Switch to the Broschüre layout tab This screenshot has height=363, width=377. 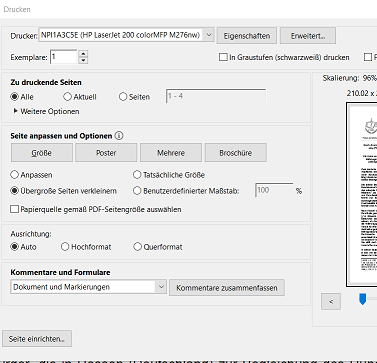pyautogui.click(x=236, y=153)
